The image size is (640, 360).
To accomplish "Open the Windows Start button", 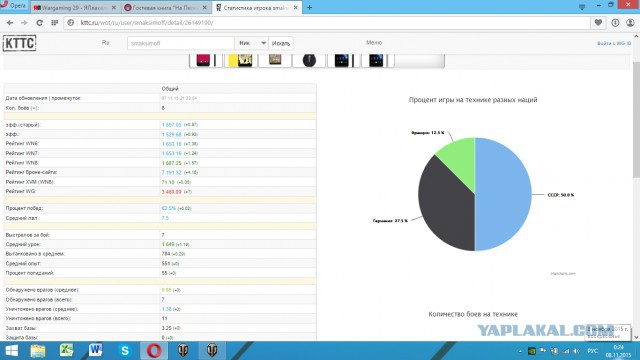I will click(11, 351).
